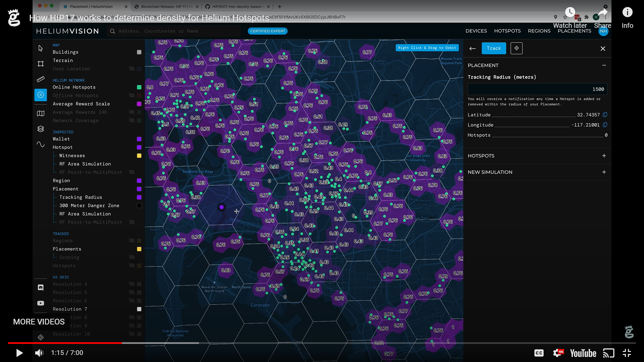
Task: Click the search magnifier icon
Action: tap(113, 31)
